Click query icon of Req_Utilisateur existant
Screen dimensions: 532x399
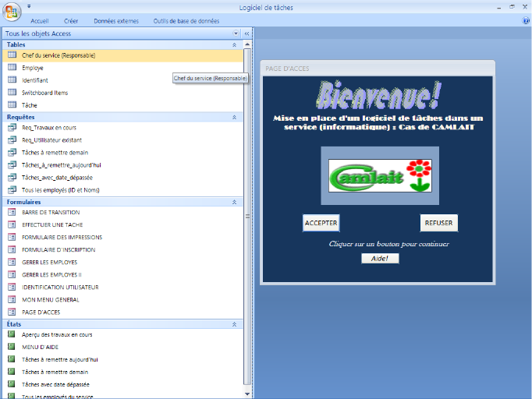(12, 139)
